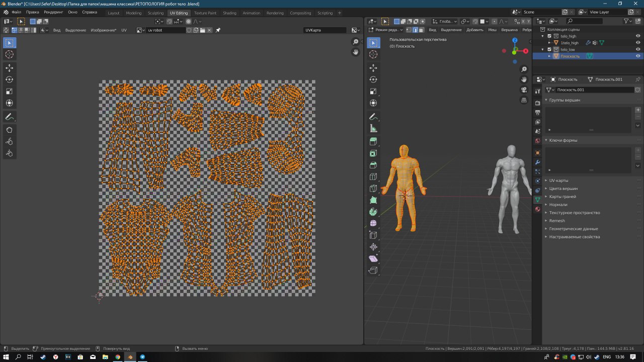Image resolution: width=644 pixels, height=362 pixels.
Task: Select the Inset Faces tool
Action: click(x=373, y=153)
